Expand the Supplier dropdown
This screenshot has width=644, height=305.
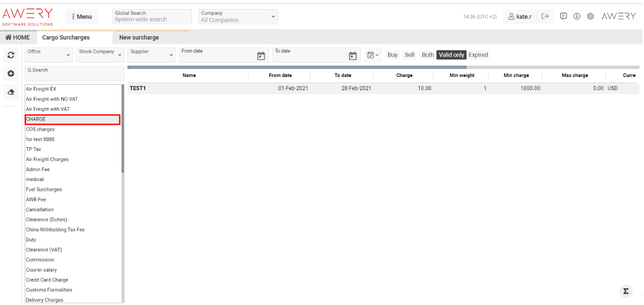click(151, 55)
